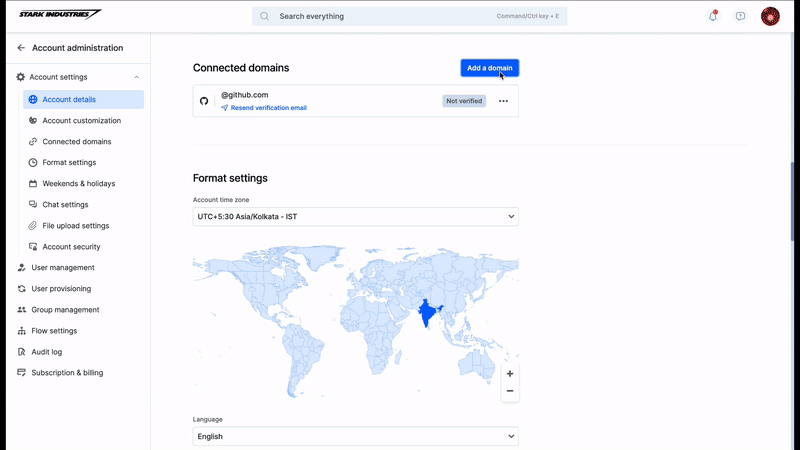Open the user profile avatar
800x450 pixels.
tap(770, 16)
